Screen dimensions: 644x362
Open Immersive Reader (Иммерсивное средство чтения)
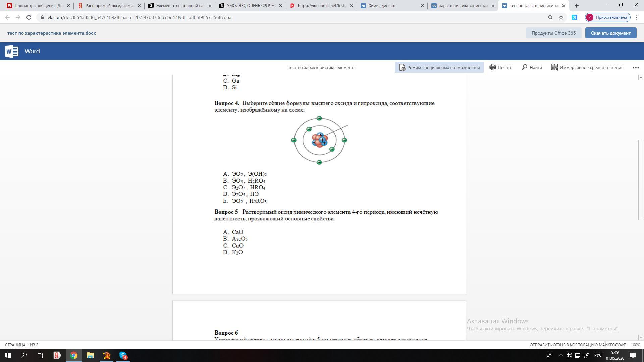point(587,67)
